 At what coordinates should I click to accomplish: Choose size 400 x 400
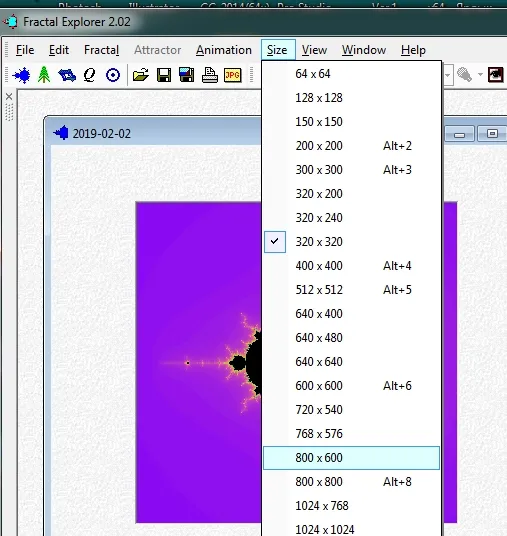coord(351,266)
